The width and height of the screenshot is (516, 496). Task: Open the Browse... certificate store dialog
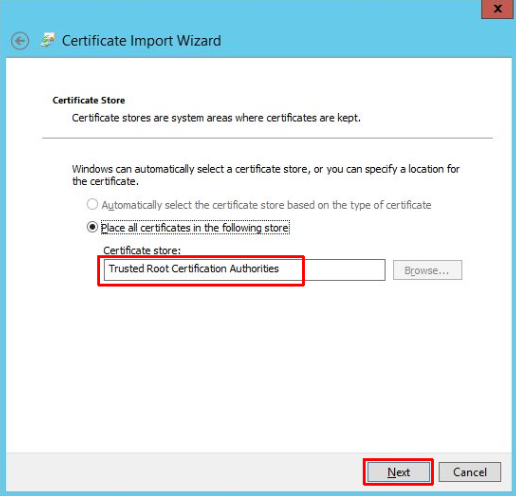[427, 270]
